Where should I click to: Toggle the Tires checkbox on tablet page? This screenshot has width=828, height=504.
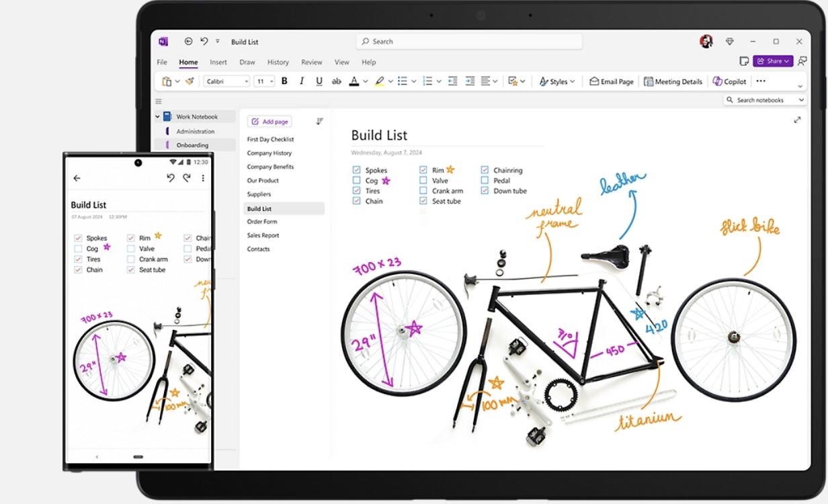[x=357, y=191]
